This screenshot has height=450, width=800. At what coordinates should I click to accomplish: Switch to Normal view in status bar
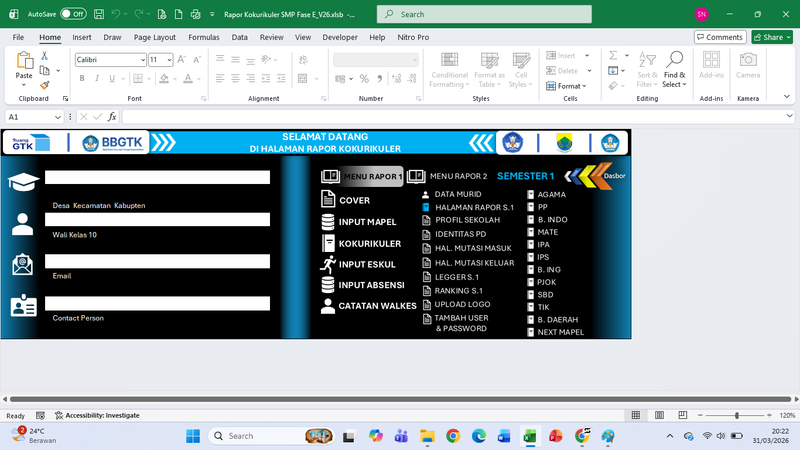(636, 415)
